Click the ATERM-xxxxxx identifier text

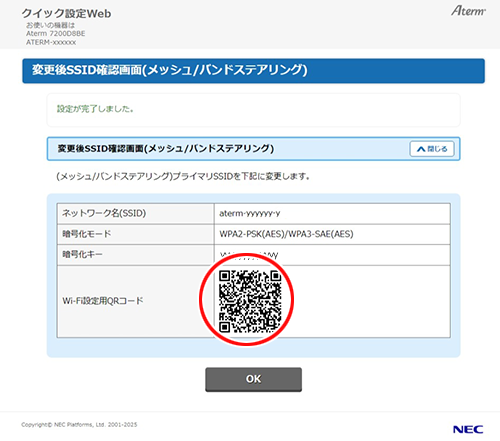[x=51, y=42]
